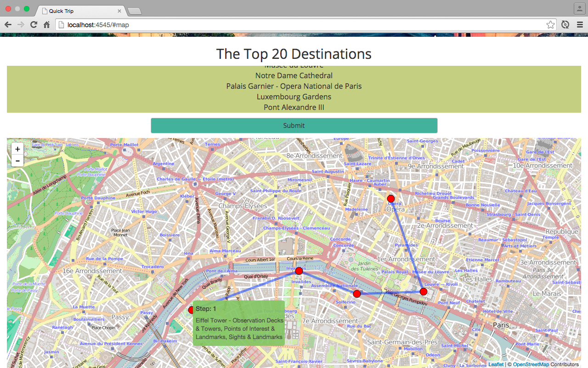The width and height of the screenshot is (588, 368).
Task: Click the red marker at Invalides
Action: [299, 271]
